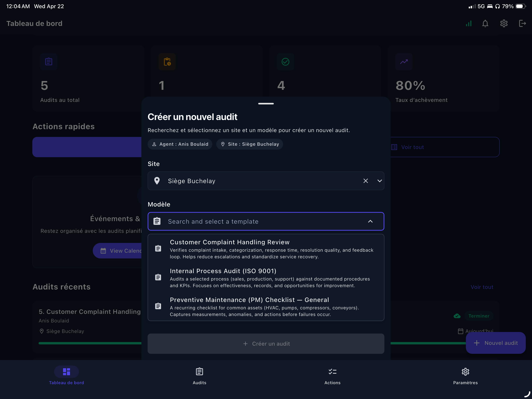Open the statistics bar chart icon
The width and height of the screenshot is (532, 399).
click(469, 23)
